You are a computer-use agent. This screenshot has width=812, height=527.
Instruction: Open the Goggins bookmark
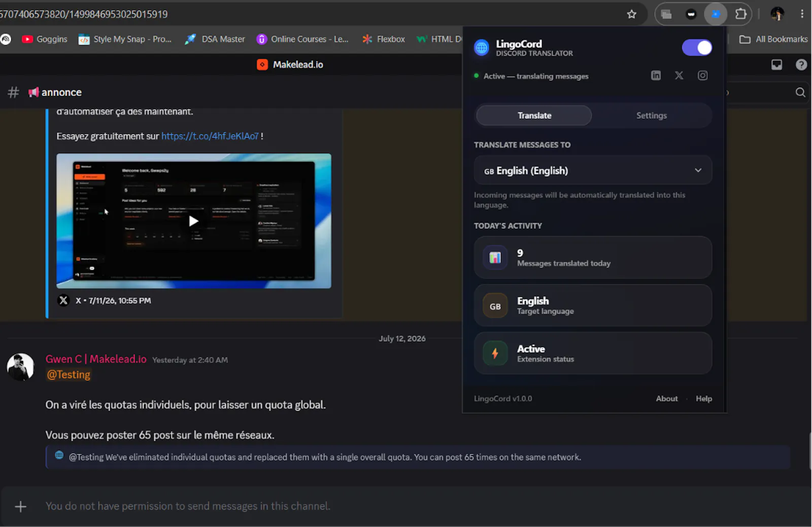point(45,39)
